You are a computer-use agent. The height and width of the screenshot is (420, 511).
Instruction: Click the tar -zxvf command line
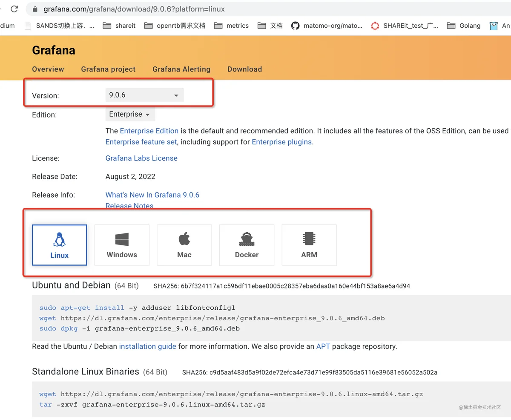pos(152,404)
